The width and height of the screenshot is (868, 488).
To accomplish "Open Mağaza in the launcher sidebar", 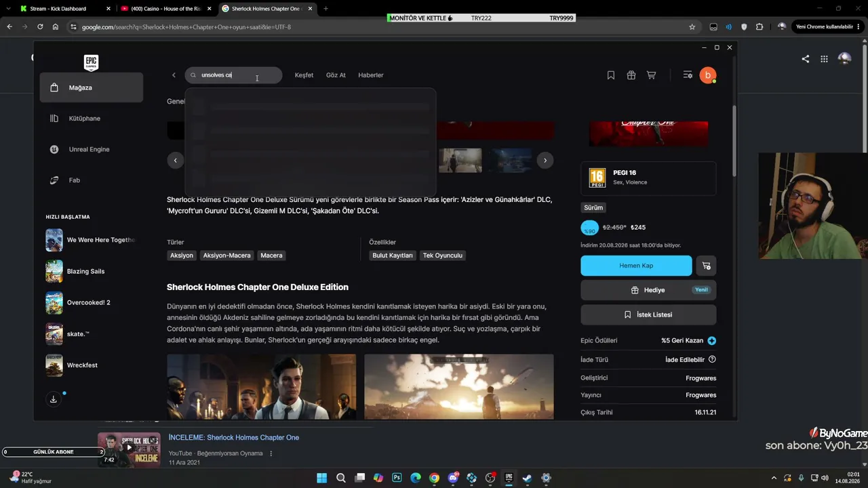I will [x=92, y=87].
